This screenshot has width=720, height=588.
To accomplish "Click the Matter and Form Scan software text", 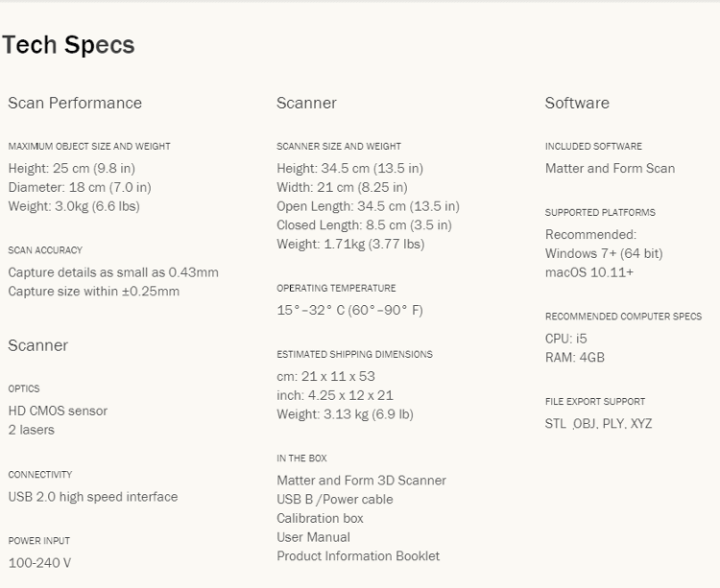I will coord(610,169).
